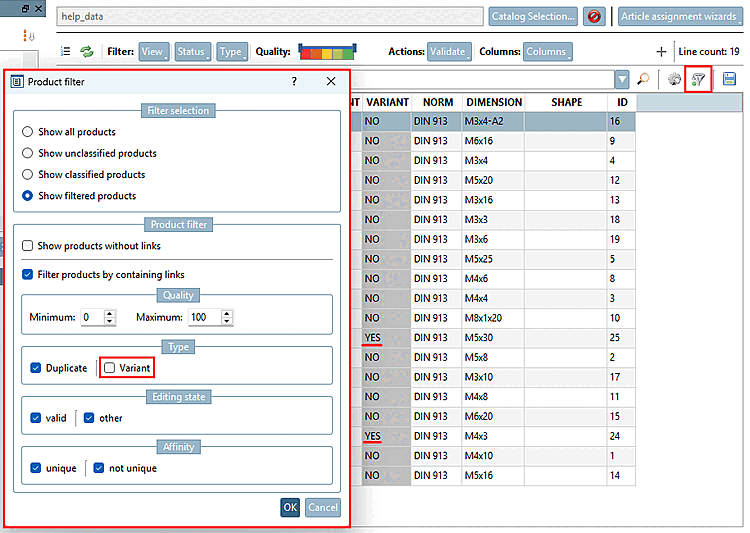
Task: Click the help_data catalog path field
Action: tap(270, 16)
